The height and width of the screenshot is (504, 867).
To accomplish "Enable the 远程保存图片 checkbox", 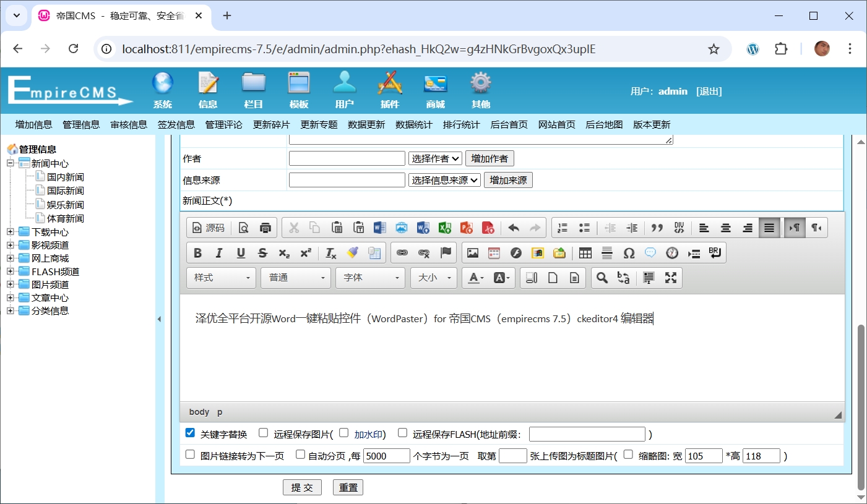I will click(x=264, y=433).
